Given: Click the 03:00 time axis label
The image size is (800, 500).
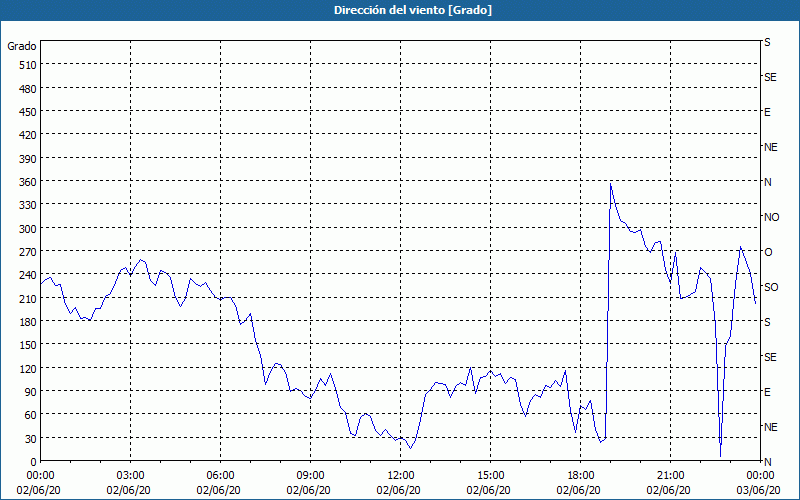Looking at the screenshot, I should [130, 476].
